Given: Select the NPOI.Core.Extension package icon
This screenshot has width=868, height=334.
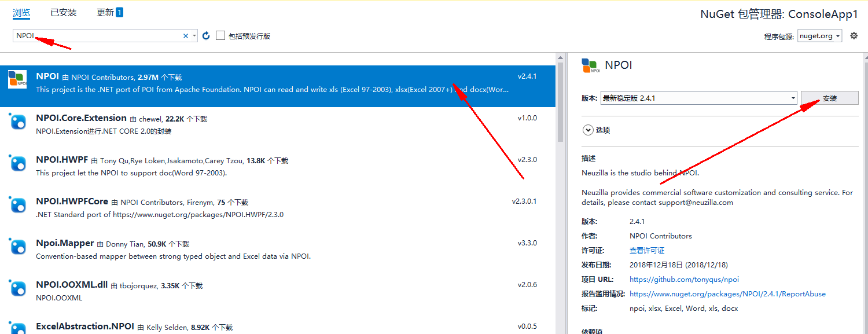Looking at the screenshot, I should pyautogui.click(x=17, y=123).
